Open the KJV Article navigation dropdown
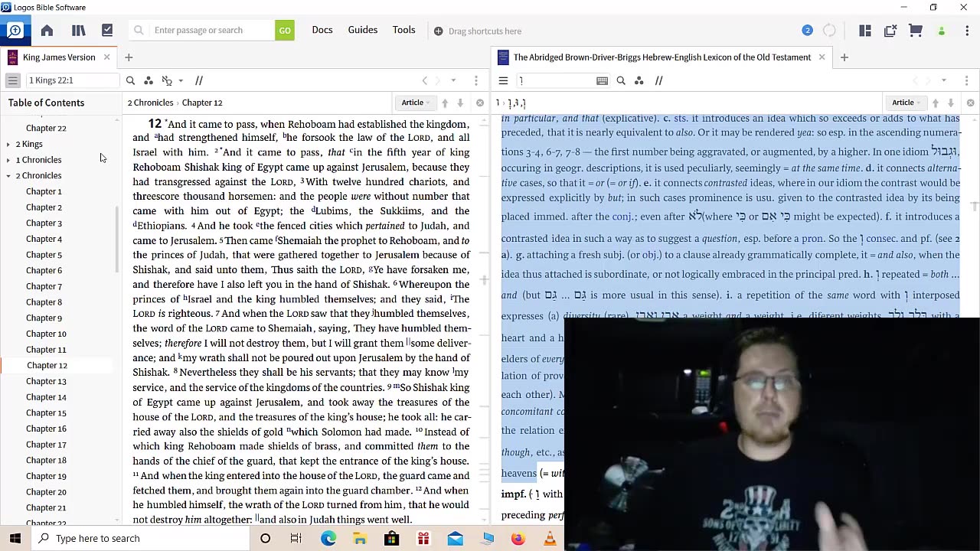The image size is (980, 551). (x=416, y=103)
